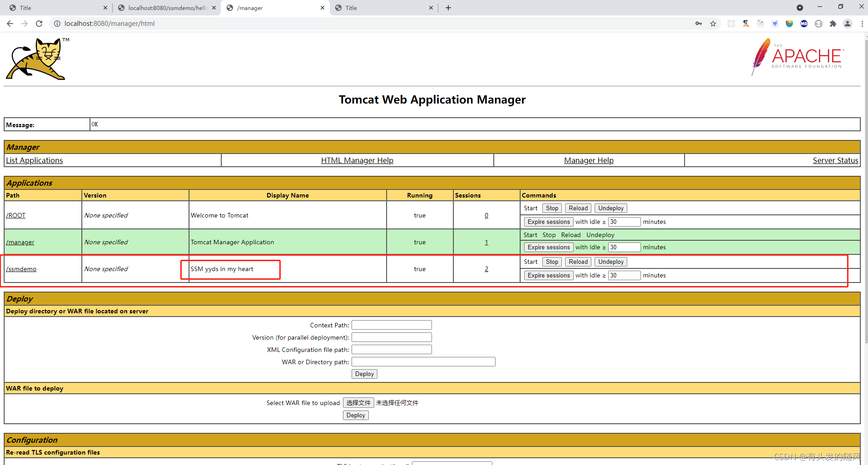868x465 pixels.
Task: Open the Server Status link
Action: tap(835, 160)
